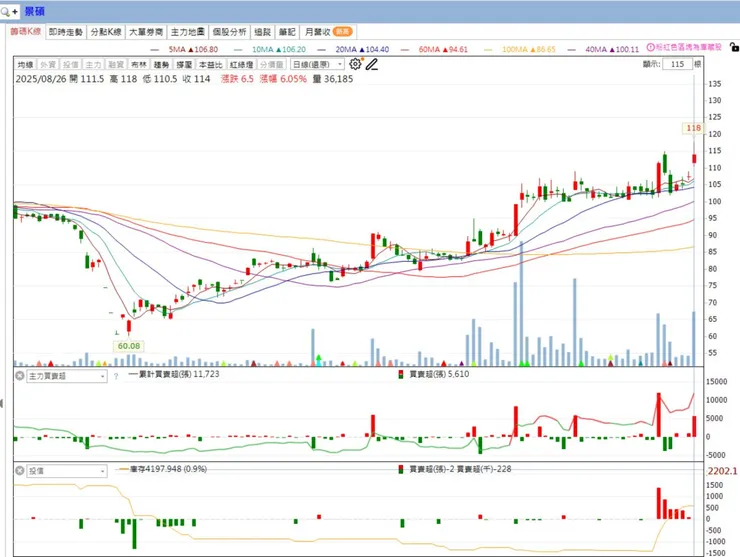Switch to the 筆記 tab

pos(287,32)
